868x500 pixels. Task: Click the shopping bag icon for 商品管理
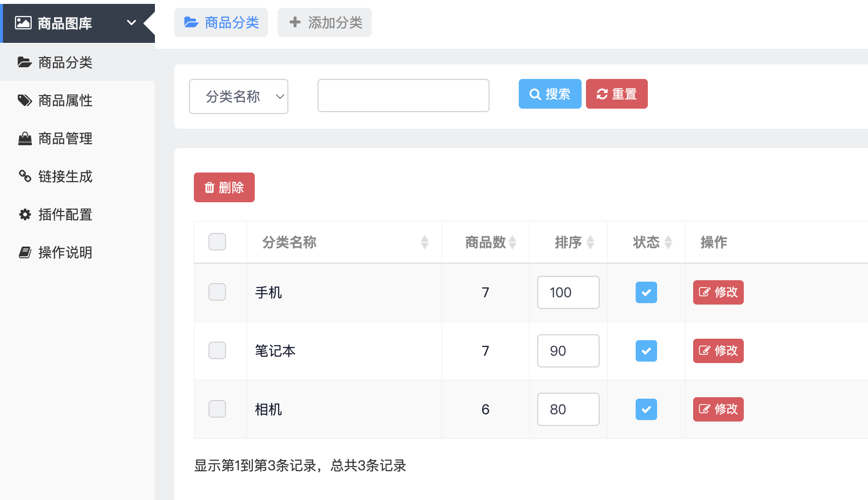[x=25, y=138]
